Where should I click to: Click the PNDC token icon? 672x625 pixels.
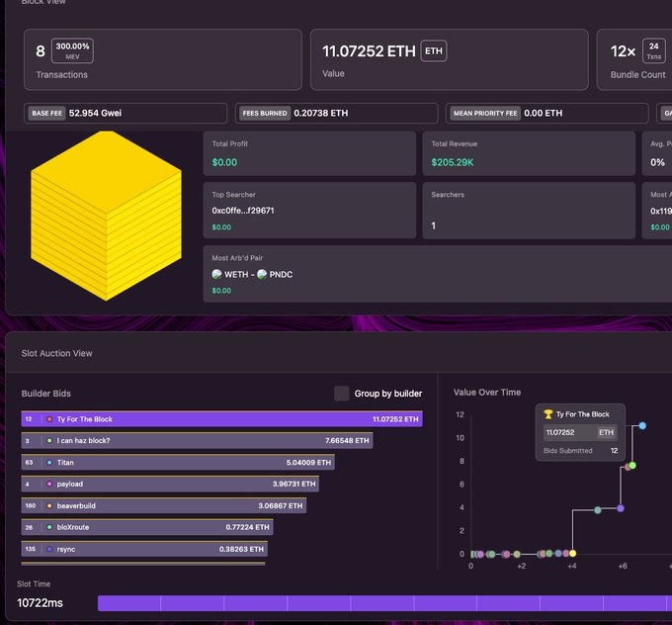[262, 274]
